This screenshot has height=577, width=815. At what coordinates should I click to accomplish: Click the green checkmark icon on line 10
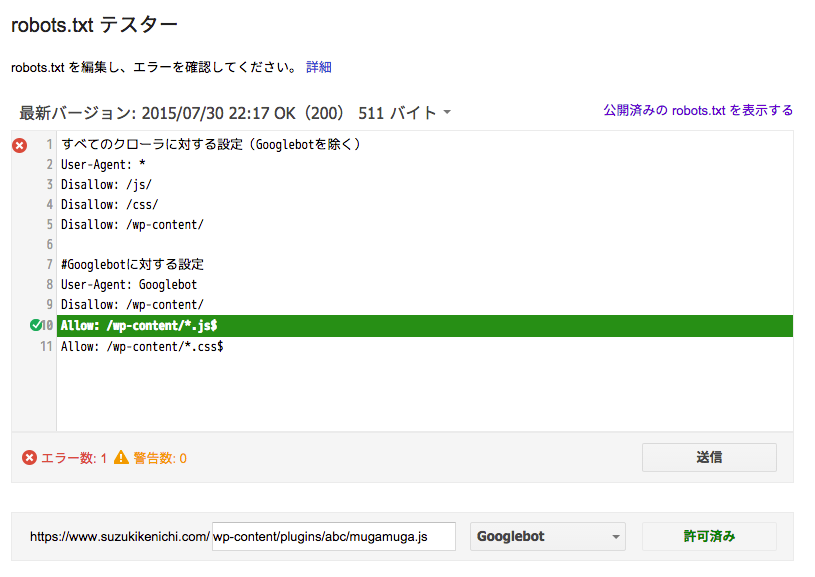(36, 325)
